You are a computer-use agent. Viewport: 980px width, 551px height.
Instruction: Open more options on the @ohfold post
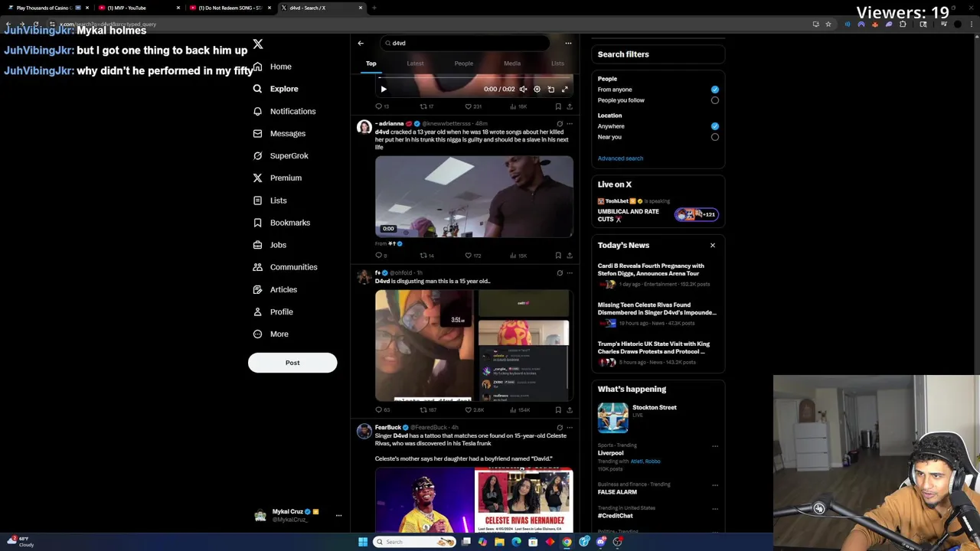click(570, 273)
